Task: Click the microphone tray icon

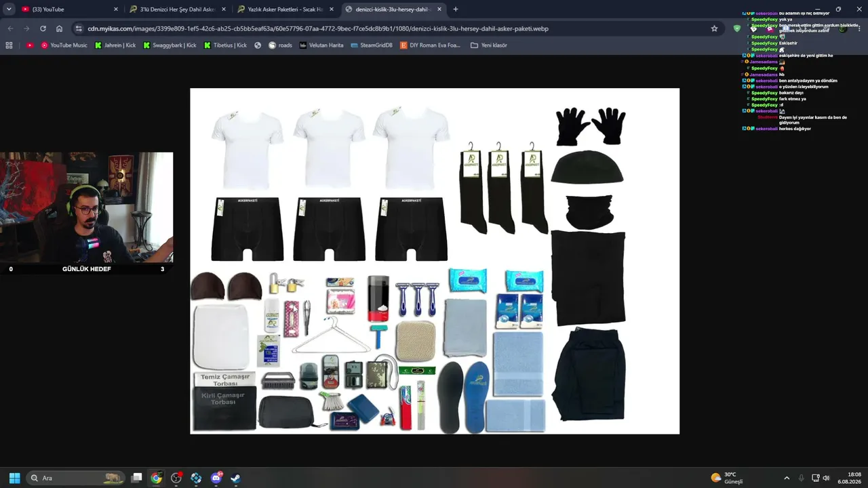Action: (802, 478)
